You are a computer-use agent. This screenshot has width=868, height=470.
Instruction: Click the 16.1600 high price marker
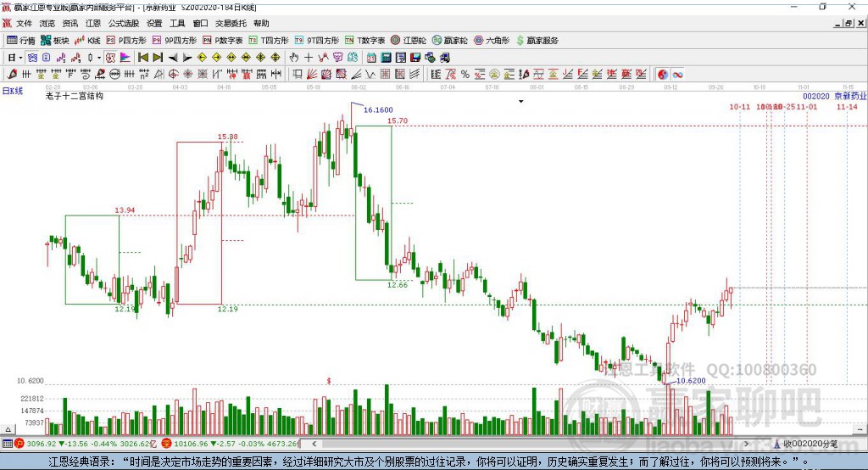pyautogui.click(x=378, y=109)
